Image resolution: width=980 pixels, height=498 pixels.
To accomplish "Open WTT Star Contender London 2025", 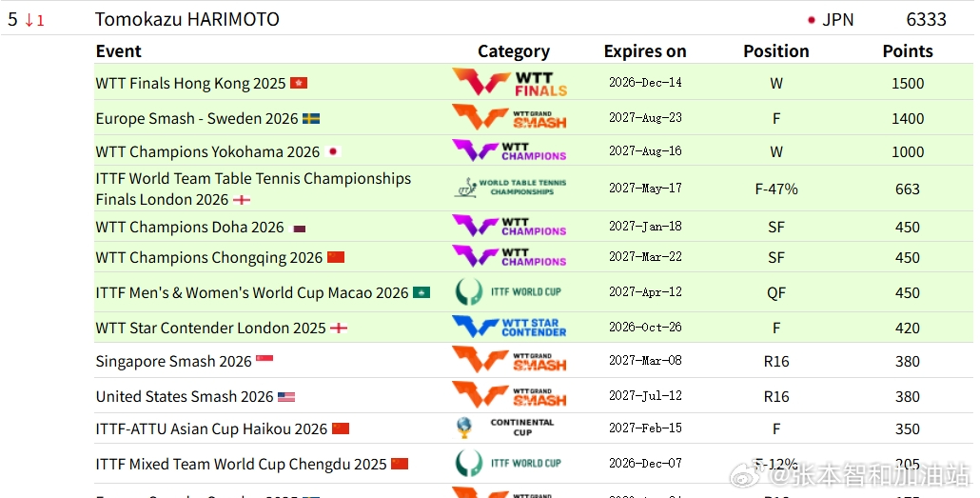I will pyautogui.click(x=210, y=328).
